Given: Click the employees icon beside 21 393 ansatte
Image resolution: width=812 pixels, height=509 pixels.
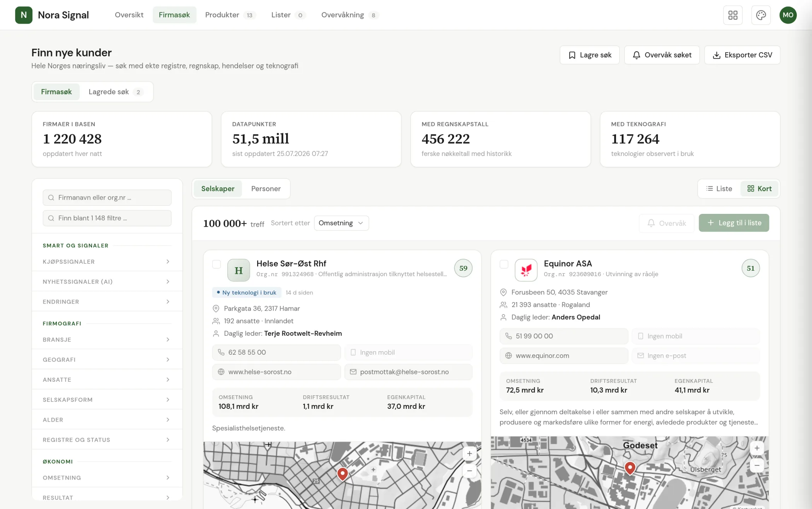Looking at the screenshot, I should 503,305.
